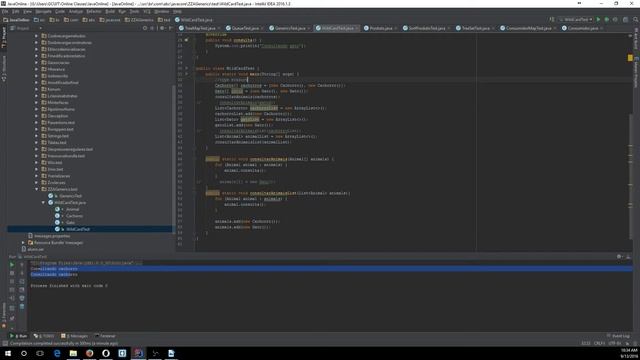The image size is (640, 360).
Task: Open the Analyze menu
Action: coord(76,11)
